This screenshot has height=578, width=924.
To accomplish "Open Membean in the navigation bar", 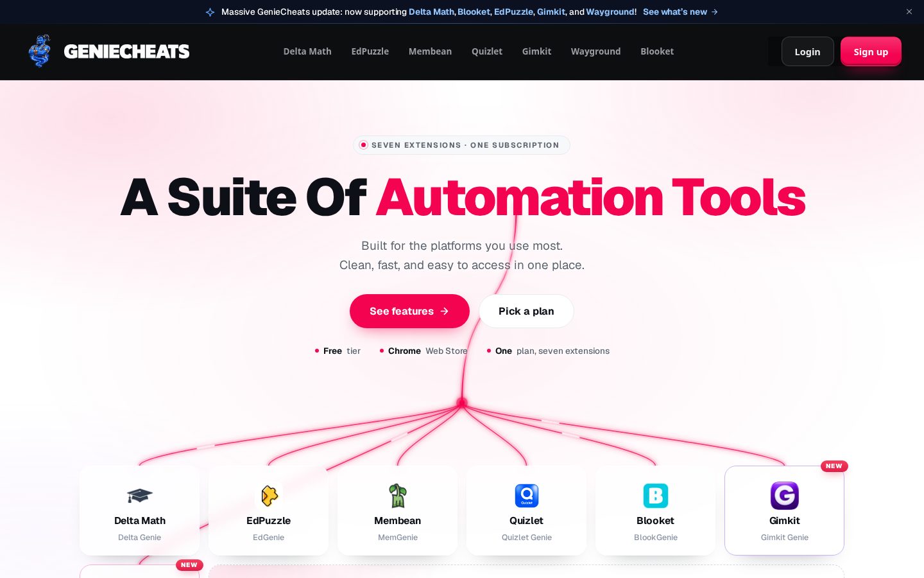I will [430, 51].
